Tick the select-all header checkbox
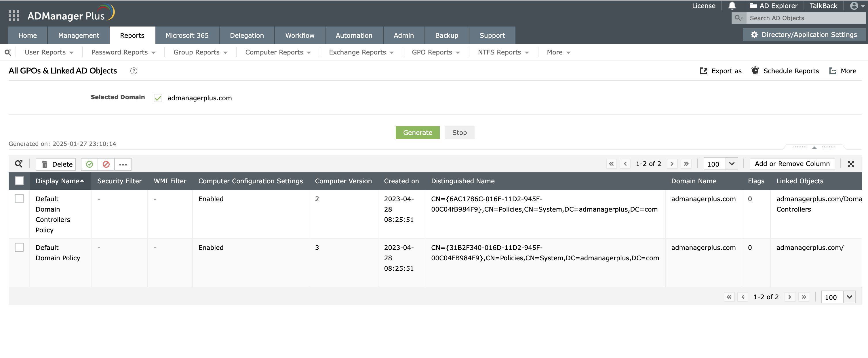 tap(19, 181)
